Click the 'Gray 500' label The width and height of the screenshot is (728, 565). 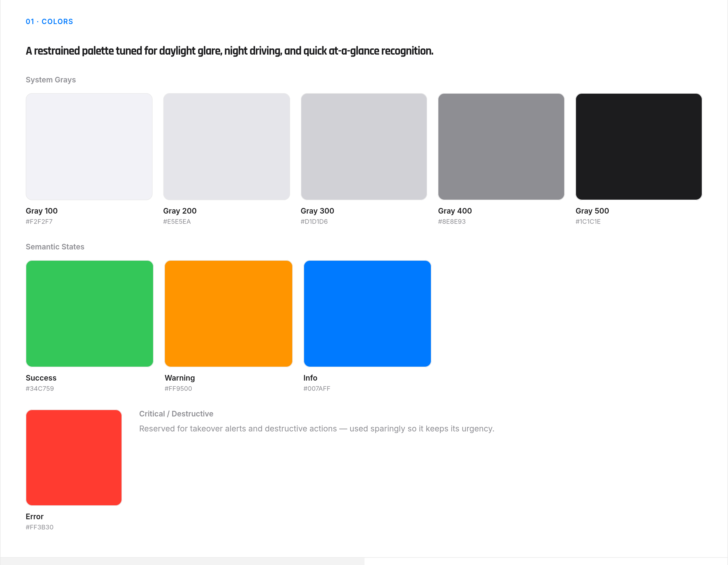592,211
